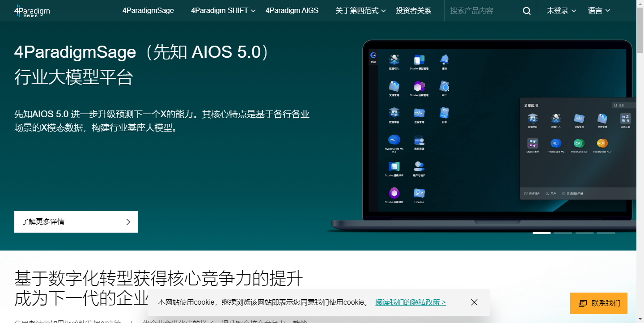Click Studio 套件 icon in 全部应用 panel
This screenshot has width=644, height=323.
point(533,143)
